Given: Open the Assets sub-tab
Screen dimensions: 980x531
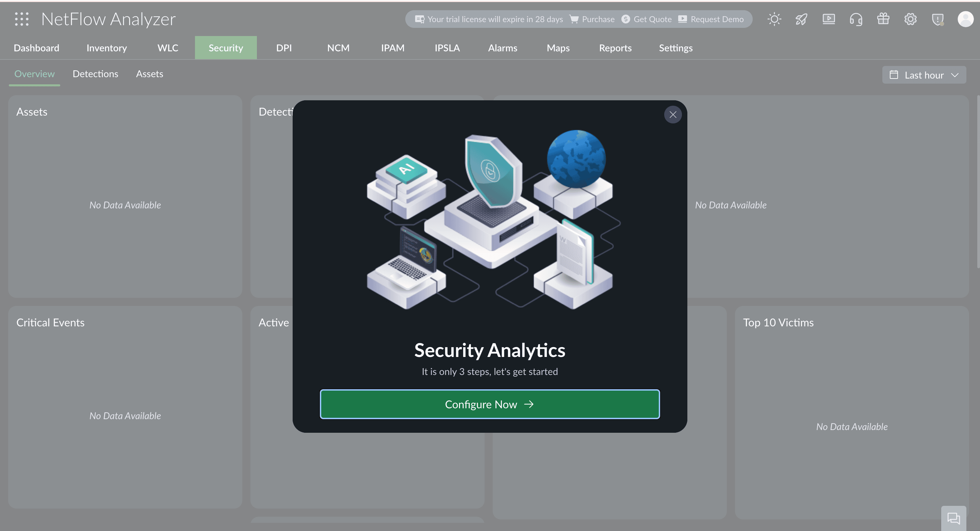Looking at the screenshot, I should point(149,74).
